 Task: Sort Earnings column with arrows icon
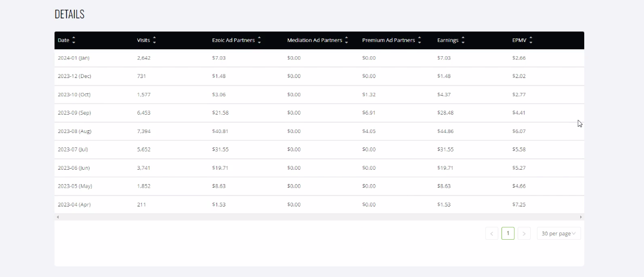pos(463,40)
